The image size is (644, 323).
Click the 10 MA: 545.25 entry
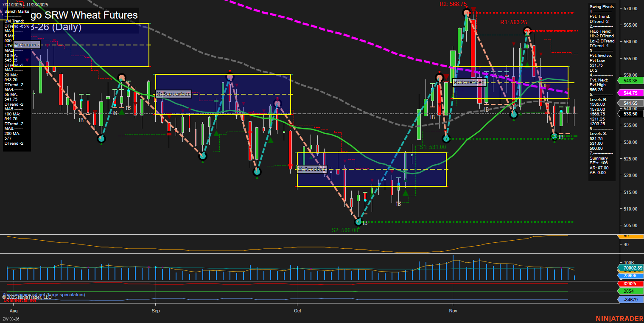click(x=11, y=58)
